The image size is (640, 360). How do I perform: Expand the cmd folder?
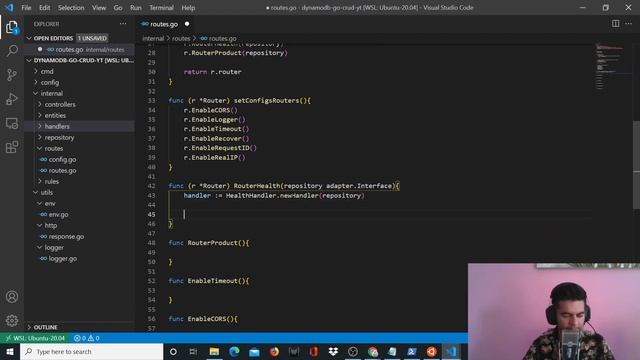tap(47, 71)
